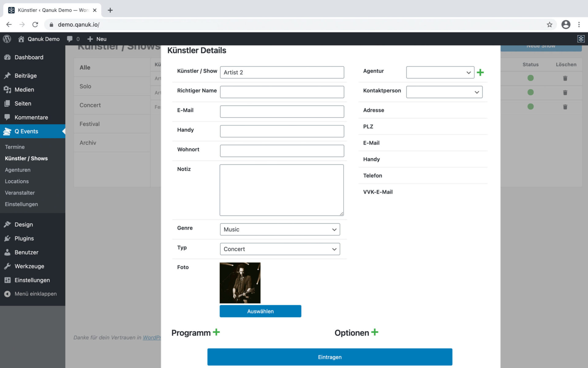This screenshot has height=368, width=588.
Task: Click the Auswählen photo button
Action: pos(260,311)
